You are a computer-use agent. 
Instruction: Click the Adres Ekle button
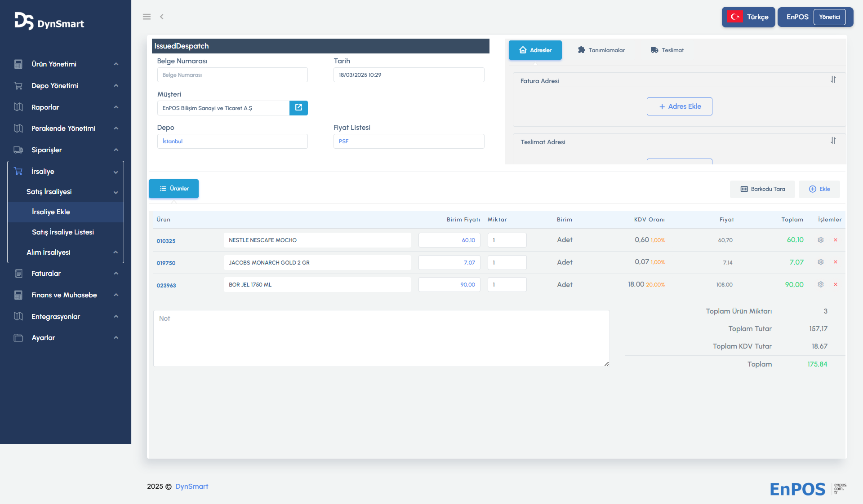click(x=679, y=106)
